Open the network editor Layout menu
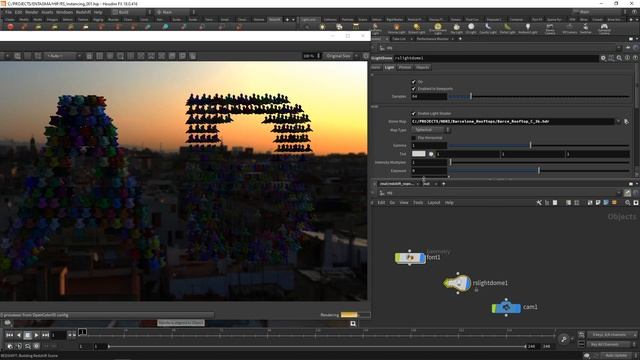The height and width of the screenshot is (360, 640). [433, 202]
